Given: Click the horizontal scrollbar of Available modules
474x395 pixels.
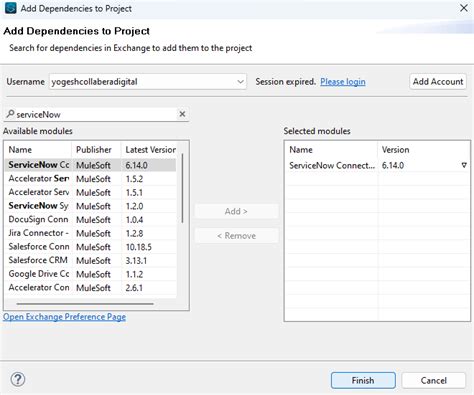Looking at the screenshot, I should click(85, 304).
